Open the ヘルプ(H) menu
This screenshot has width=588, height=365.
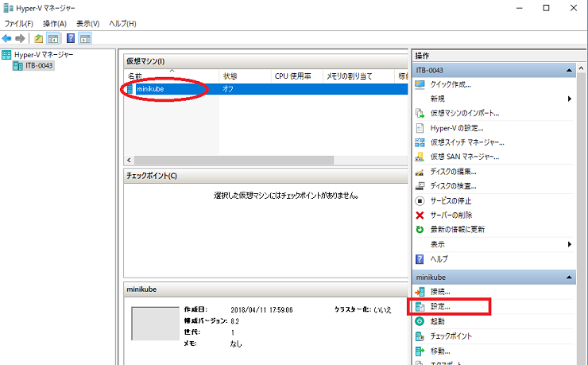click(x=122, y=24)
